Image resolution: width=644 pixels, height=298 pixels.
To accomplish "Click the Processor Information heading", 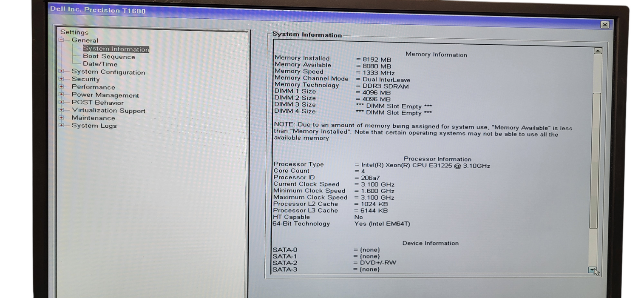I will (x=437, y=159).
